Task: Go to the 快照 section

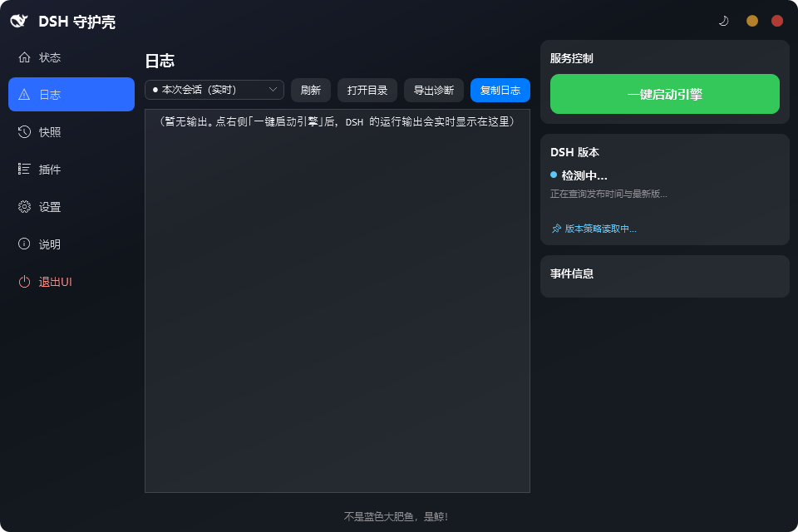Action: pos(71,132)
